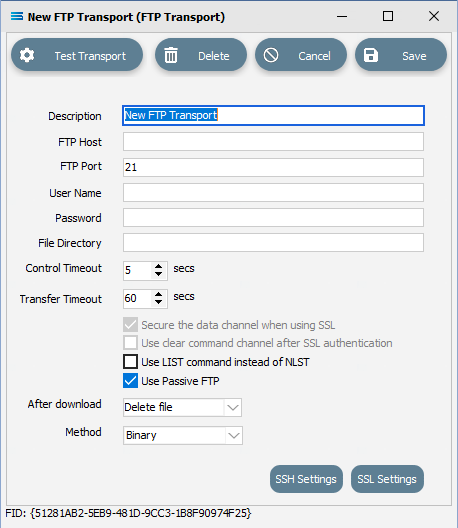Enable Use LIST command instead of NLST
Image resolution: width=458 pixels, height=528 pixels.
point(130,362)
